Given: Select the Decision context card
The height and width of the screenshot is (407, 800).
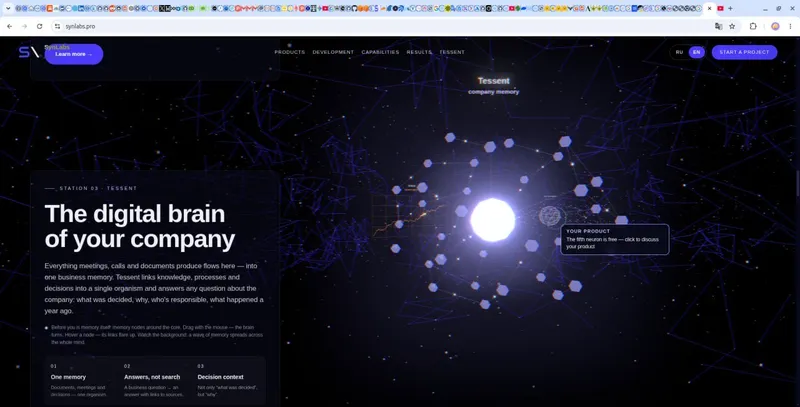Looking at the screenshot, I should click(x=229, y=380).
